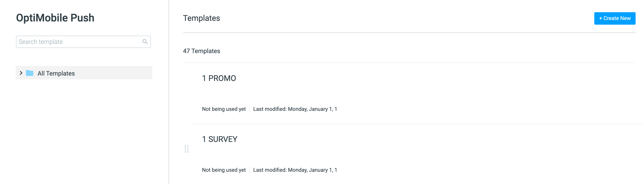Click the + Create New button
The height and width of the screenshot is (184, 644).
[x=615, y=18]
